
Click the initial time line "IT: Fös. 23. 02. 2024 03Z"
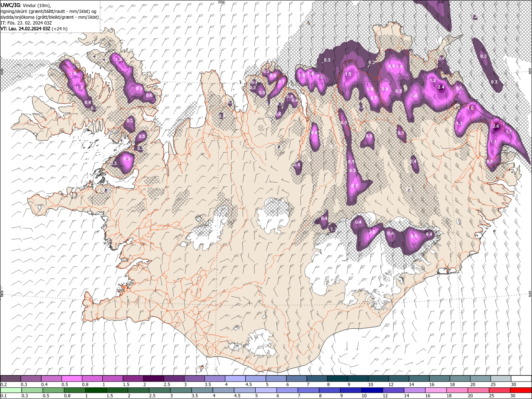click(25, 23)
